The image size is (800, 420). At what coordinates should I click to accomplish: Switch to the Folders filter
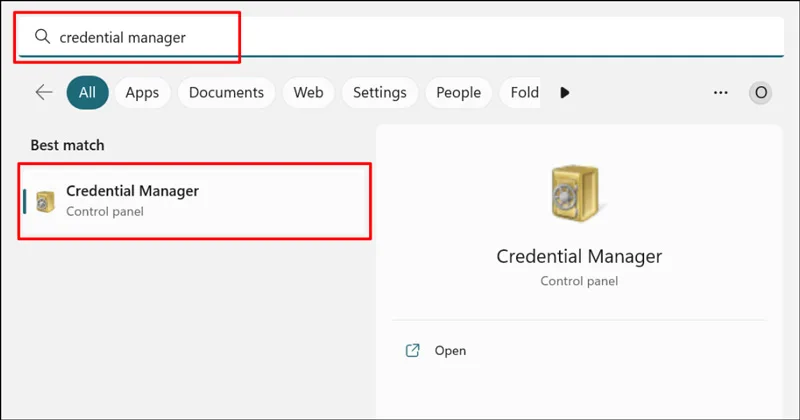point(520,92)
